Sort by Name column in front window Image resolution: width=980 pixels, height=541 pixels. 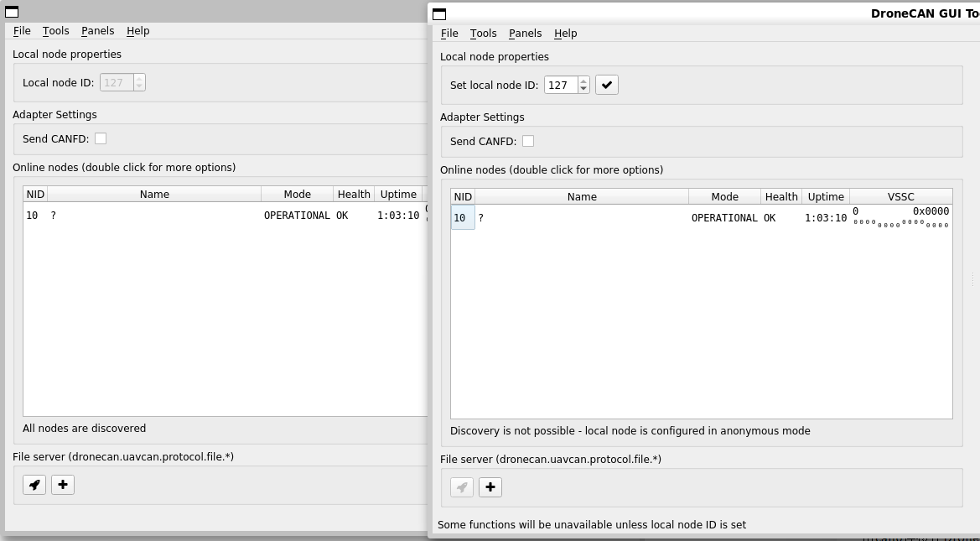(x=582, y=196)
